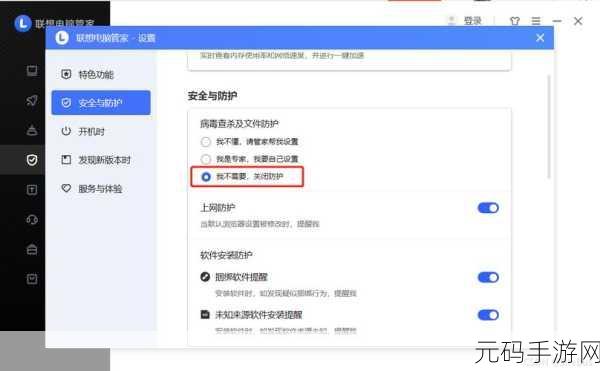This screenshot has height=371, width=600.
Task: Click the L logo in the settings title bar
Action: [x=62, y=38]
